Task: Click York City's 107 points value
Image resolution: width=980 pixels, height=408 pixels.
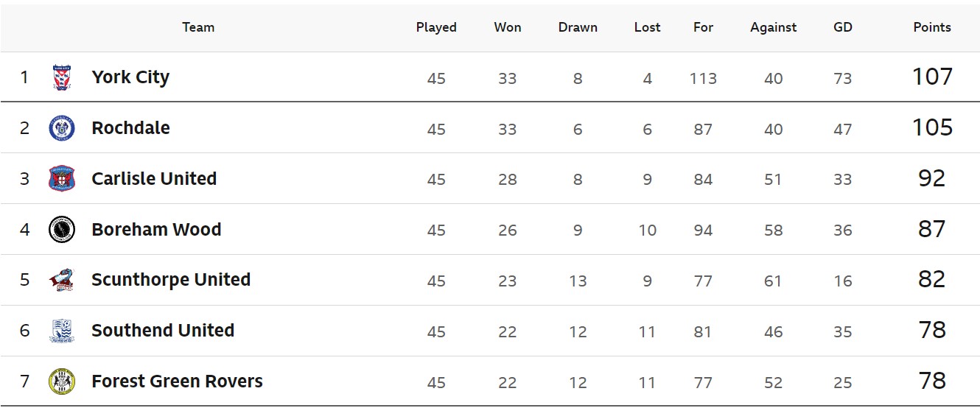Action: point(931,77)
